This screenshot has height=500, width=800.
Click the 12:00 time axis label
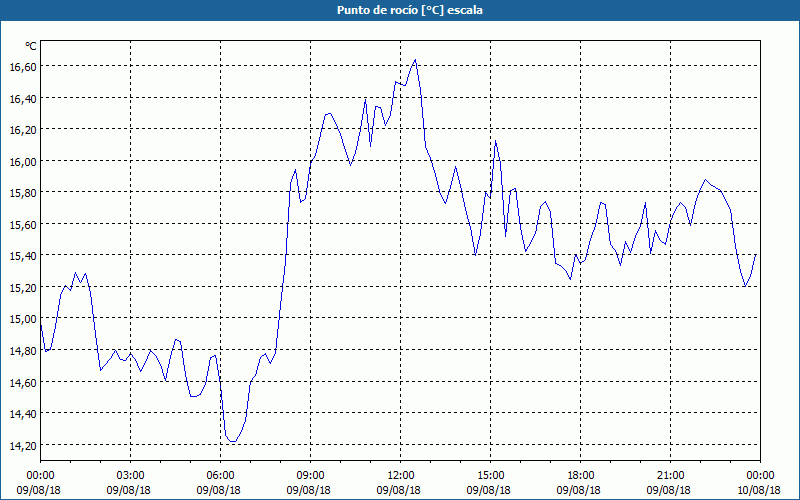401,476
